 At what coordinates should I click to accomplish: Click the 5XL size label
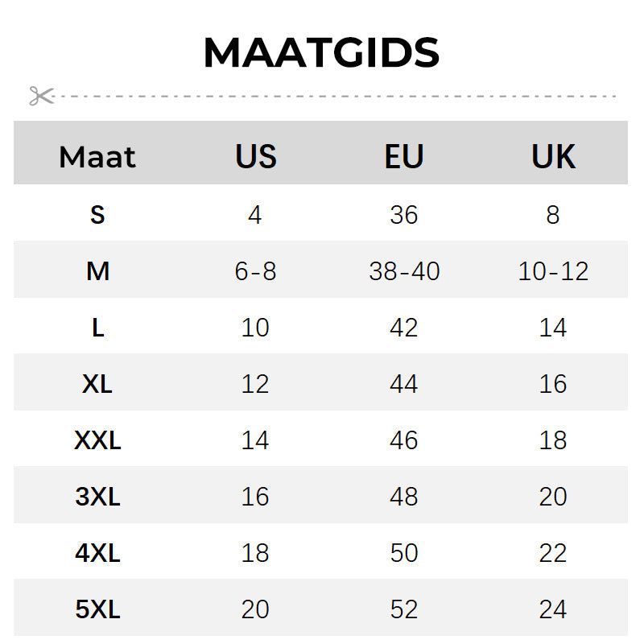(x=97, y=609)
